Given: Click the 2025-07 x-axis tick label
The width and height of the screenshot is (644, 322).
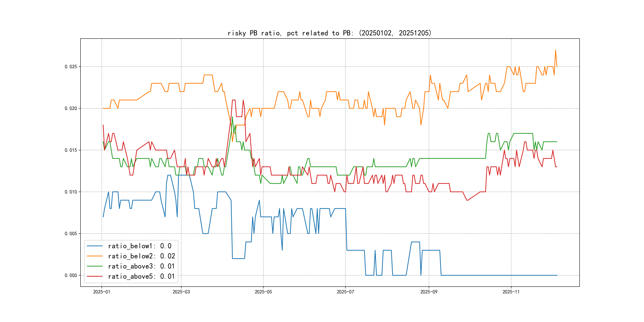Looking at the screenshot, I should click(345, 292).
